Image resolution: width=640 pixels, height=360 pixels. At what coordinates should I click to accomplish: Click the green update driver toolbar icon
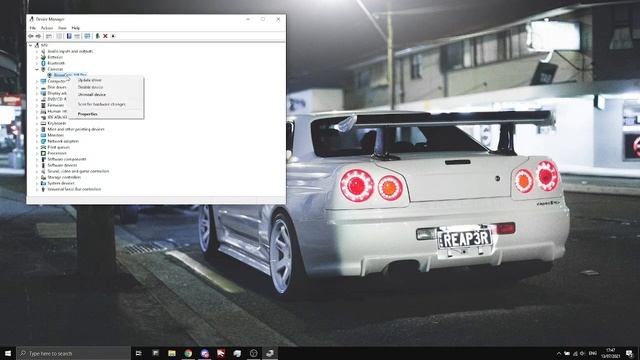pyautogui.click(x=98, y=36)
